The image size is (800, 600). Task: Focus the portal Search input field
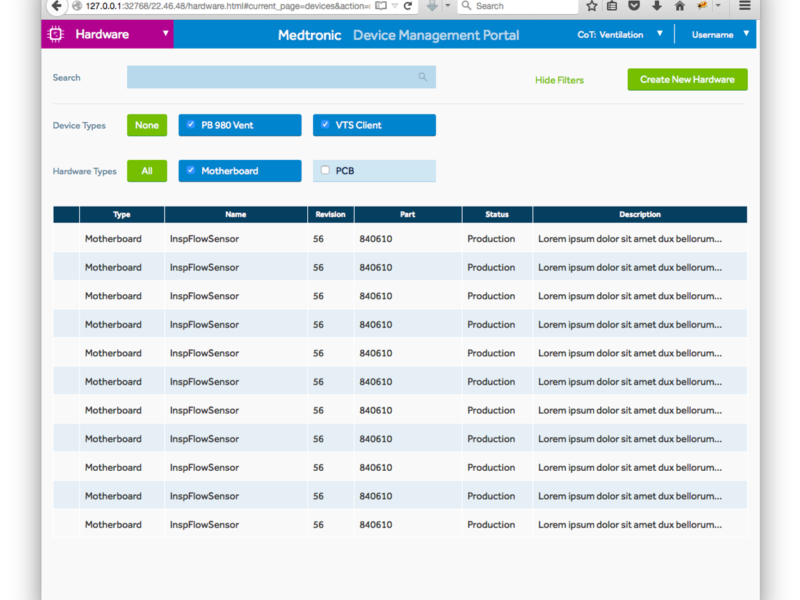(x=281, y=77)
